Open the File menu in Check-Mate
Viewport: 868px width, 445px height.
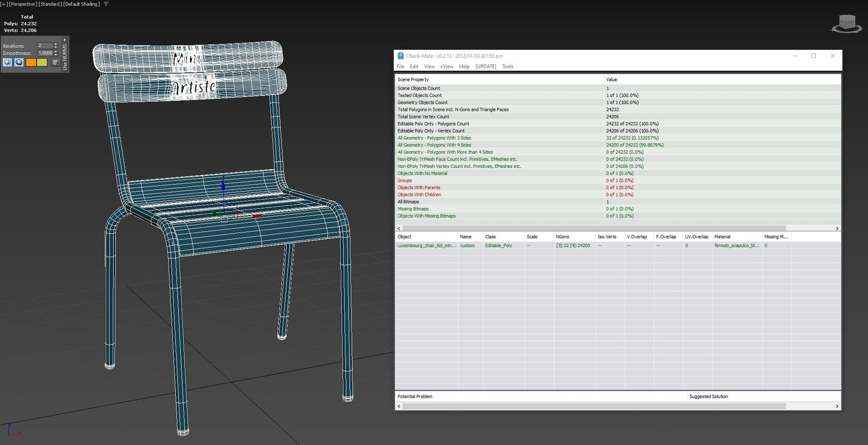point(401,66)
